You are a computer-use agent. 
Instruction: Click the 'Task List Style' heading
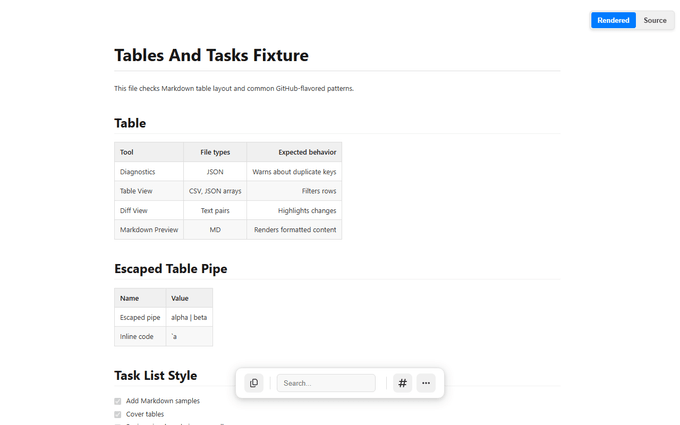156,376
